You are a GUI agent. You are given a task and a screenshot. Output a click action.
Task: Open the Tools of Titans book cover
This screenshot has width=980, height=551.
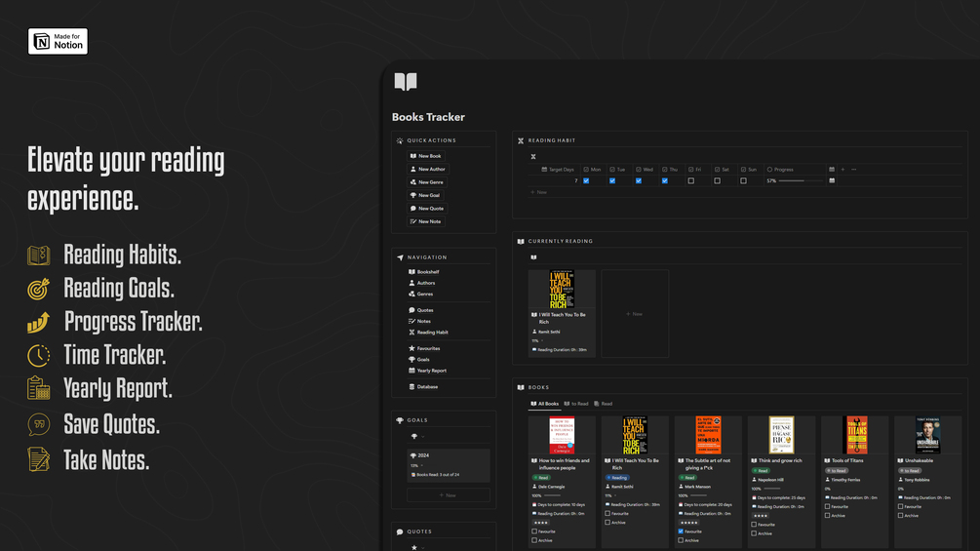pos(854,435)
